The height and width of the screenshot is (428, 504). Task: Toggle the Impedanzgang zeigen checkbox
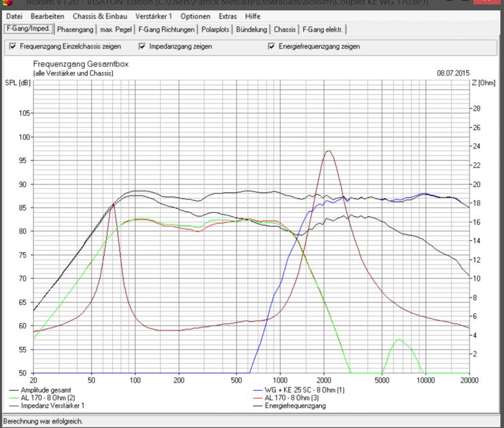[x=142, y=47]
